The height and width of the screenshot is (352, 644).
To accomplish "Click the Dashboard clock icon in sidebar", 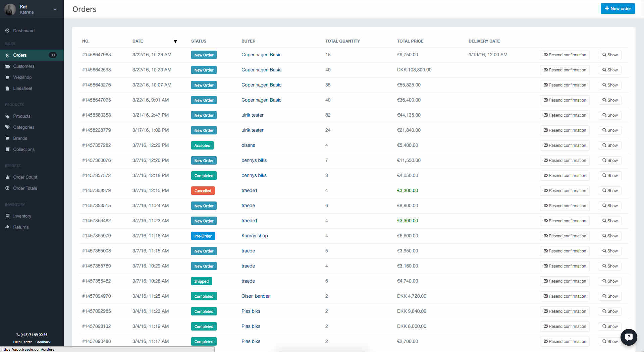I will point(7,31).
